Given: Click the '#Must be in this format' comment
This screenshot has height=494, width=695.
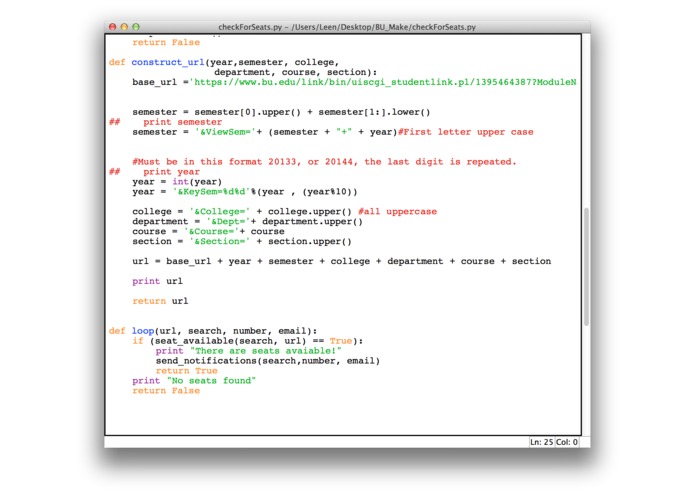Looking at the screenshot, I should pos(324,162).
